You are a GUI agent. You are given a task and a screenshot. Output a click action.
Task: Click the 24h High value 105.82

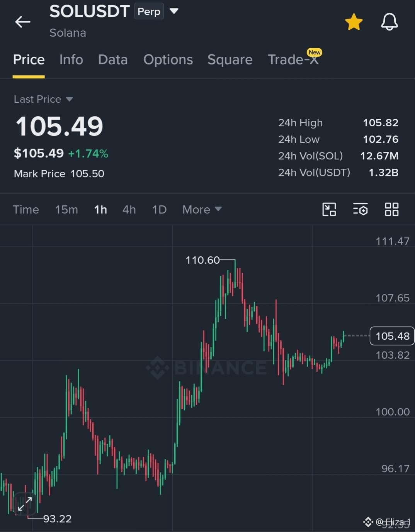point(381,123)
